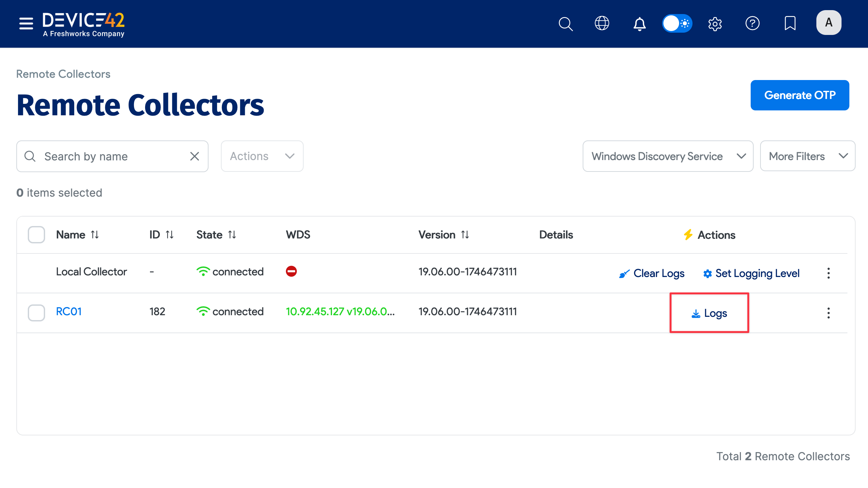Open the More Filters dropdown
This screenshot has height=488, width=868.
point(807,156)
